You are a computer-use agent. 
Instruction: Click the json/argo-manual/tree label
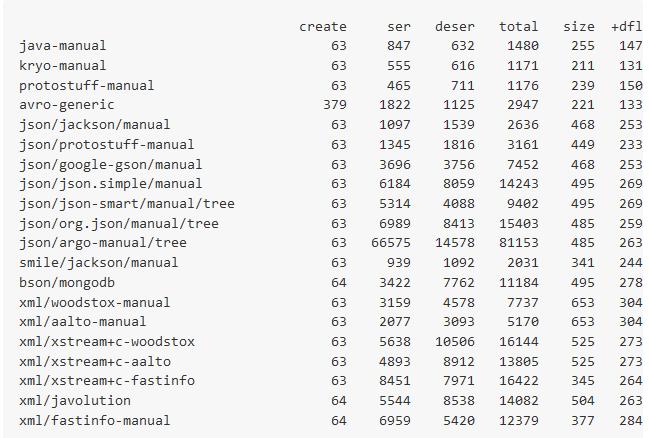(103, 242)
